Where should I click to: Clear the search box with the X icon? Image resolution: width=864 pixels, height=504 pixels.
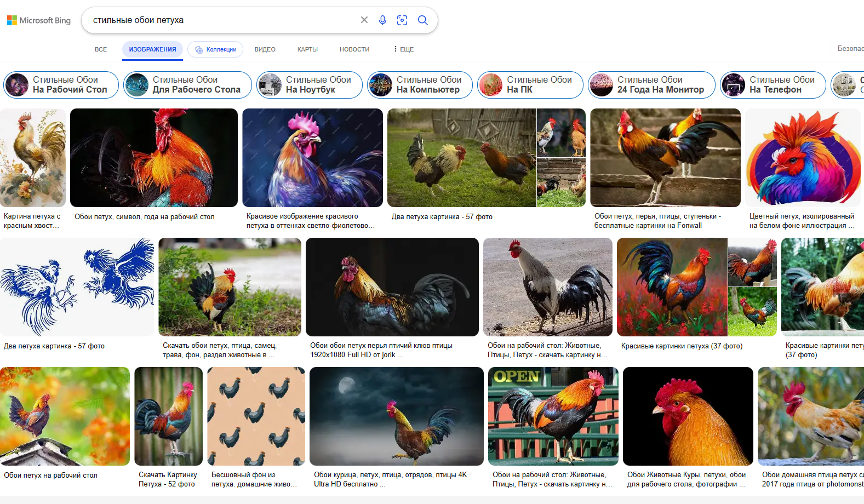click(364, 20)
